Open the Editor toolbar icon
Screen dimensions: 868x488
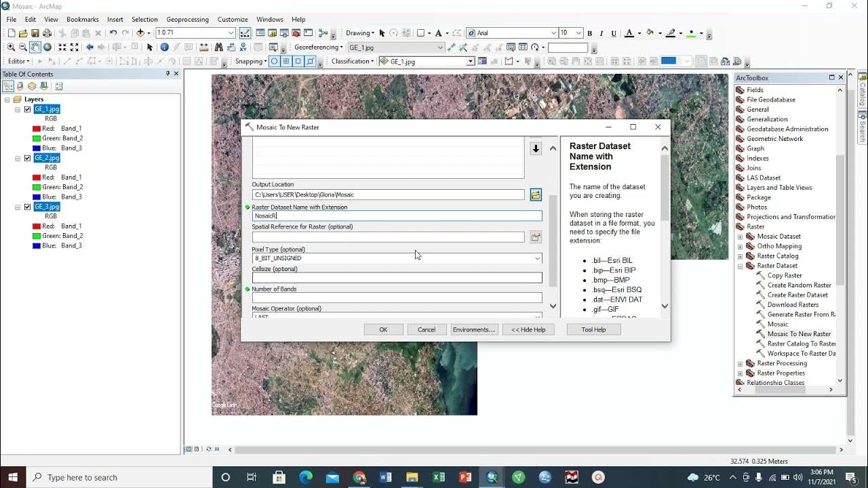245,33
